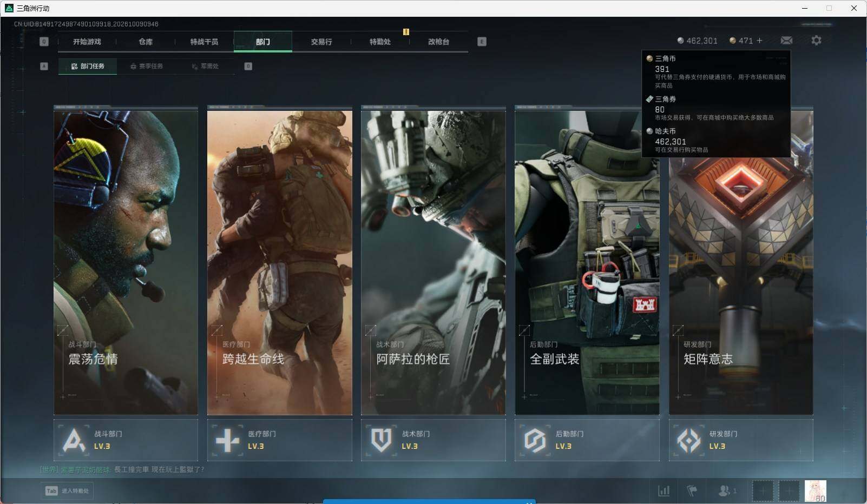Click the player avatar portrait
The height and width of the screenshot is (504, 867).
point(815,490)
